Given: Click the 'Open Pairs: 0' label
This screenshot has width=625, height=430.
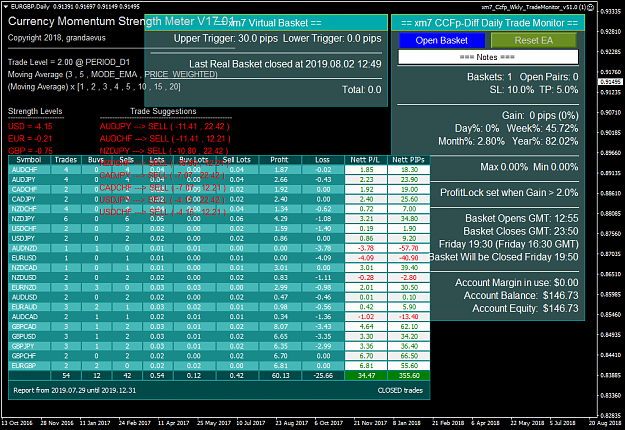Looking at the screenshot, I should pyautogui.click(x=549, y=77).
